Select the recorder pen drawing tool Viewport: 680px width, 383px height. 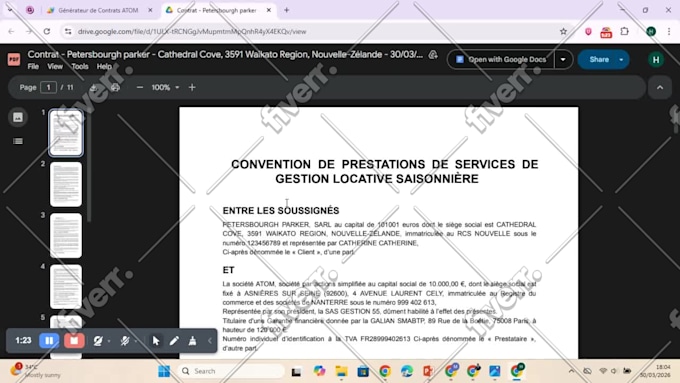(x=174, y=341)
